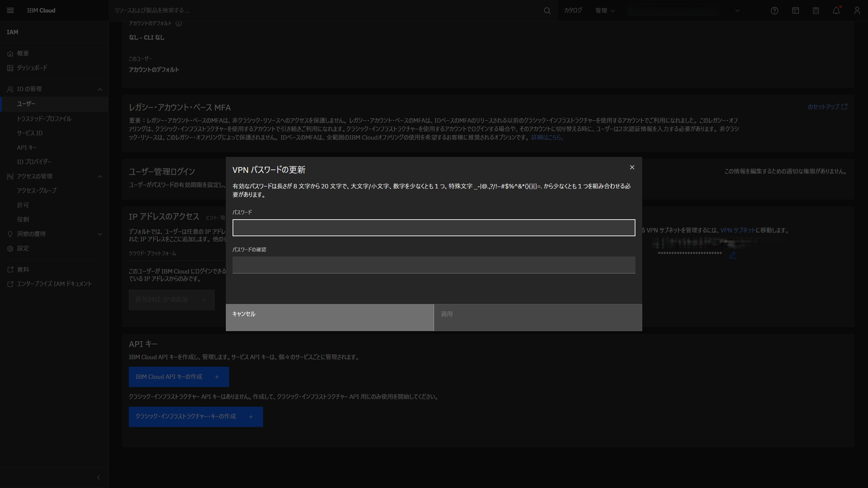Open the help question mark icon

pos(774,11)
